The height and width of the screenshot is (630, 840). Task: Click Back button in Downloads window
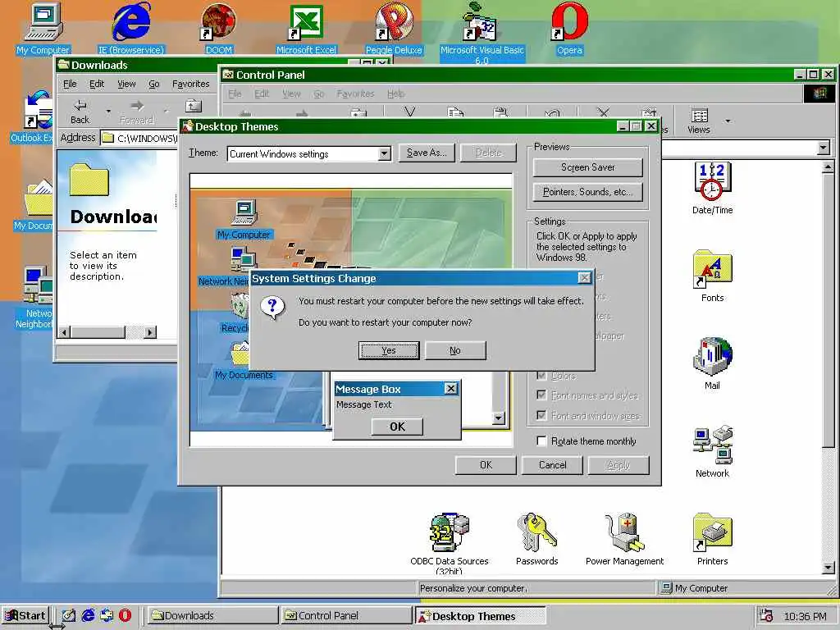[80, 112]
